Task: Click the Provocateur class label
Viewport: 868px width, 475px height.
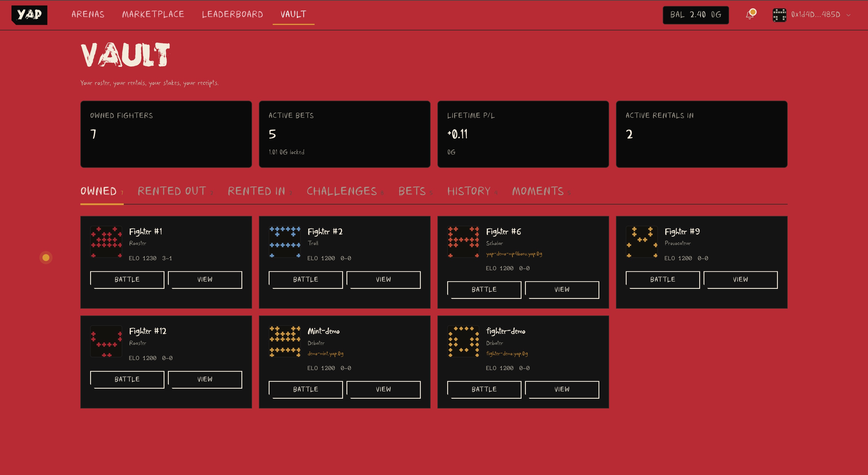Action: 678,243
